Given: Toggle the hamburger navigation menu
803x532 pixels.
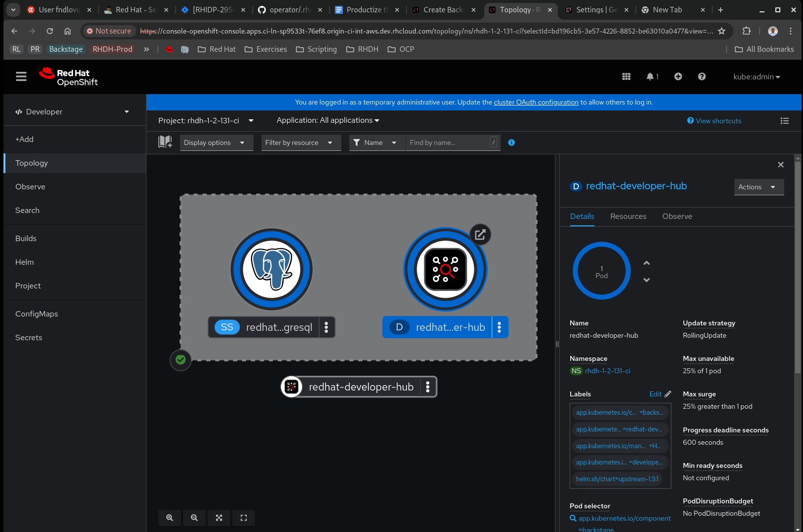Looking at the screenshot, I should tap(21, 76).
